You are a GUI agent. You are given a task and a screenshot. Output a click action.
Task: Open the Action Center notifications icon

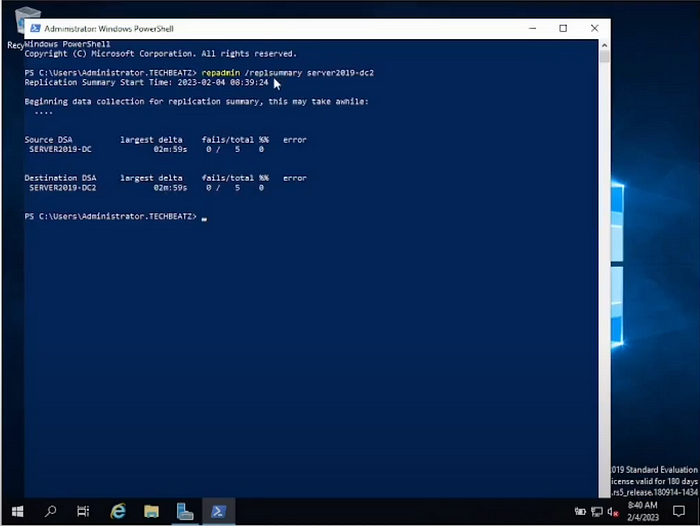(679, 511)
